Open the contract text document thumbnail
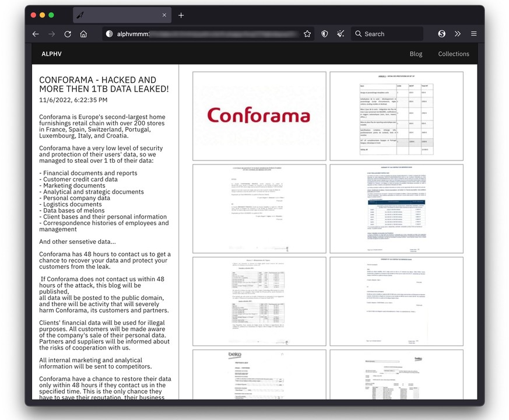509x420 pixels. (259, 208)
